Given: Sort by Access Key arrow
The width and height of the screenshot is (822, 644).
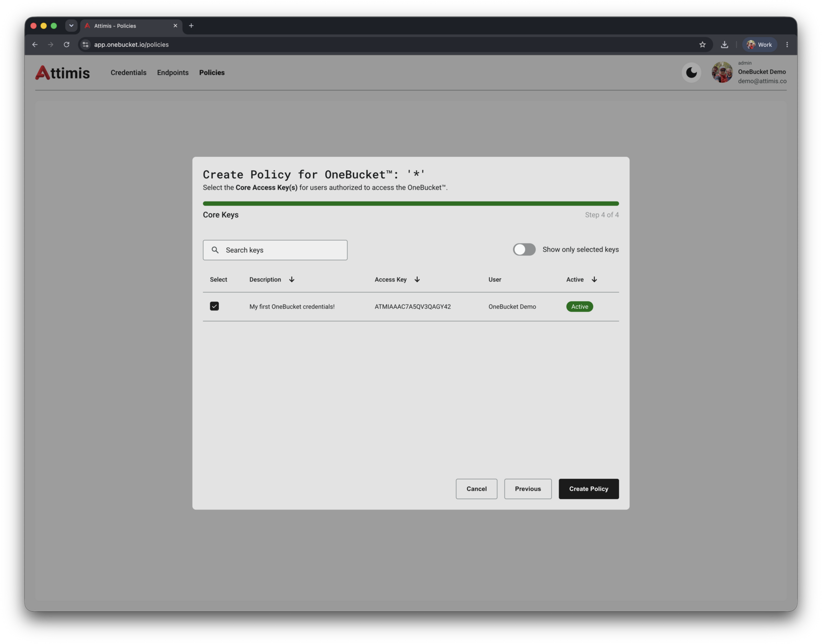Looking at the screenshot, I should pyautogui.click(x=417, y=280).
